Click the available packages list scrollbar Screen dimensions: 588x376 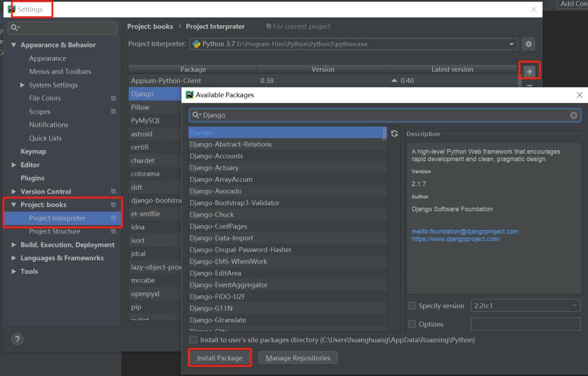pos(384,133)
